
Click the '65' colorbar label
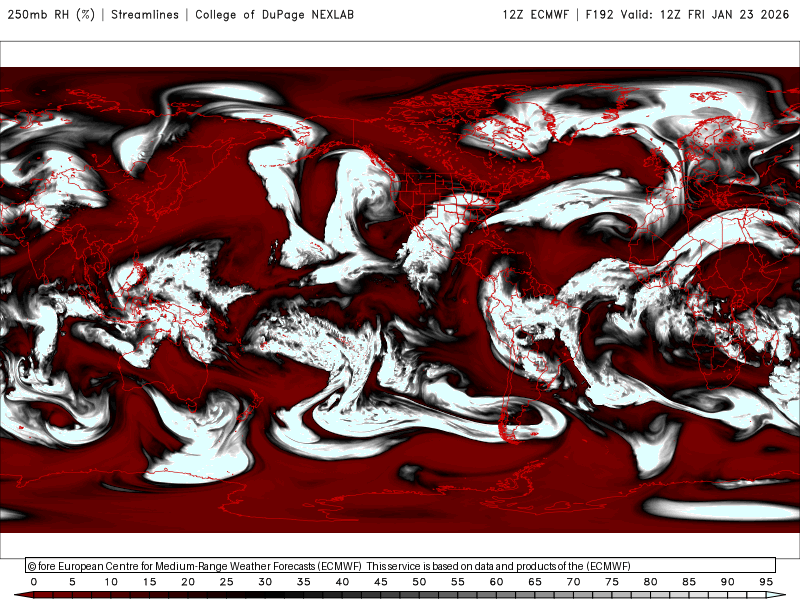(535, 582)
